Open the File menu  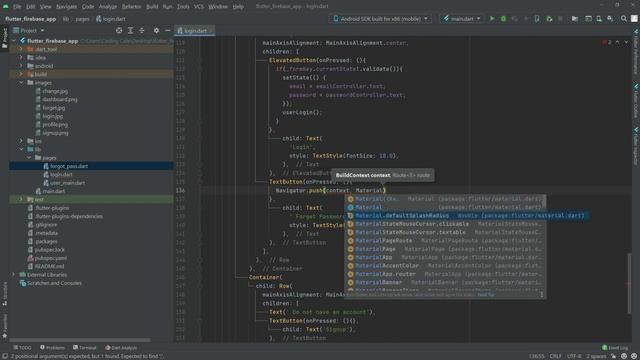coord(17,7)
